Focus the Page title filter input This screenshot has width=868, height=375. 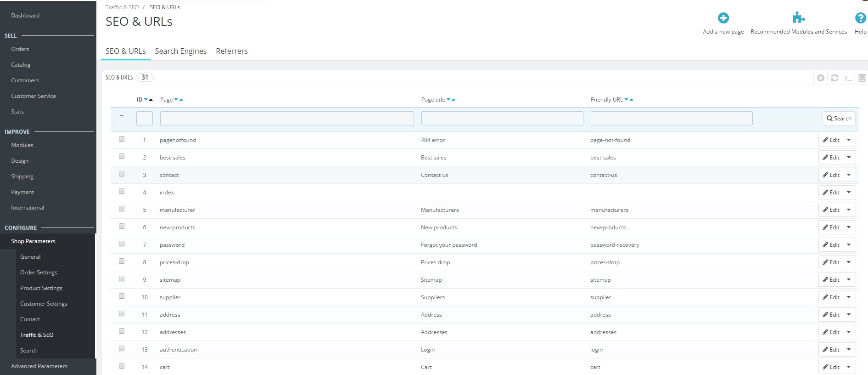[502, 119]
